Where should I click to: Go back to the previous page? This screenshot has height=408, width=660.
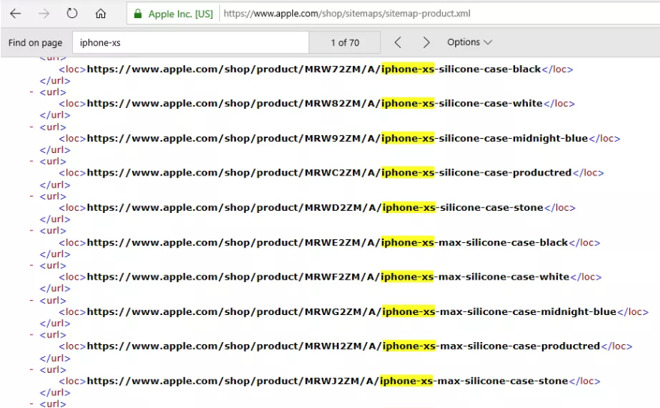click(x=16, y=13)
